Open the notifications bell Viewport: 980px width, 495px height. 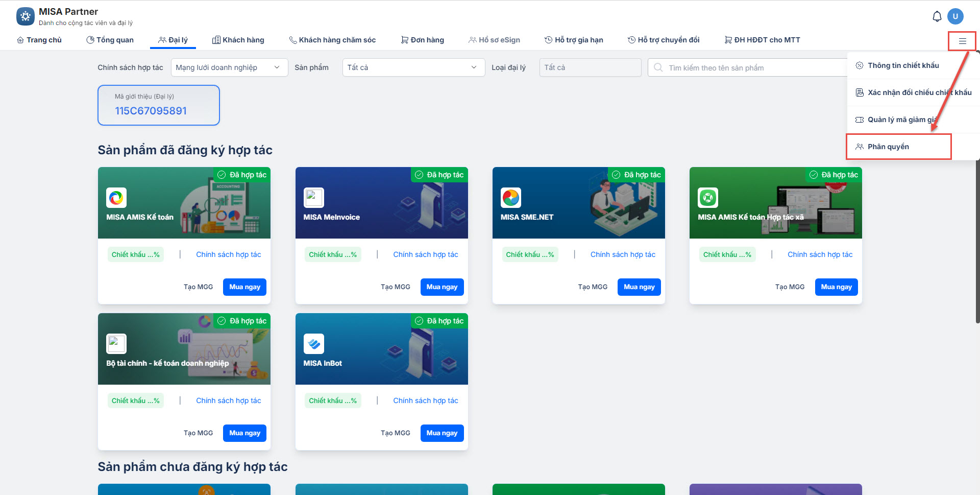click(x=937, y=16)
